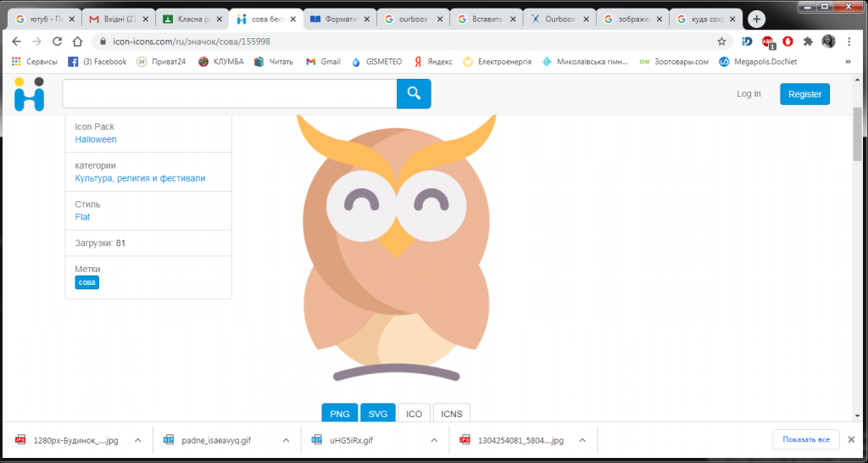Switch to the Ourboox site tab
This screenshot has width=868, height=463.
[559, 19]
